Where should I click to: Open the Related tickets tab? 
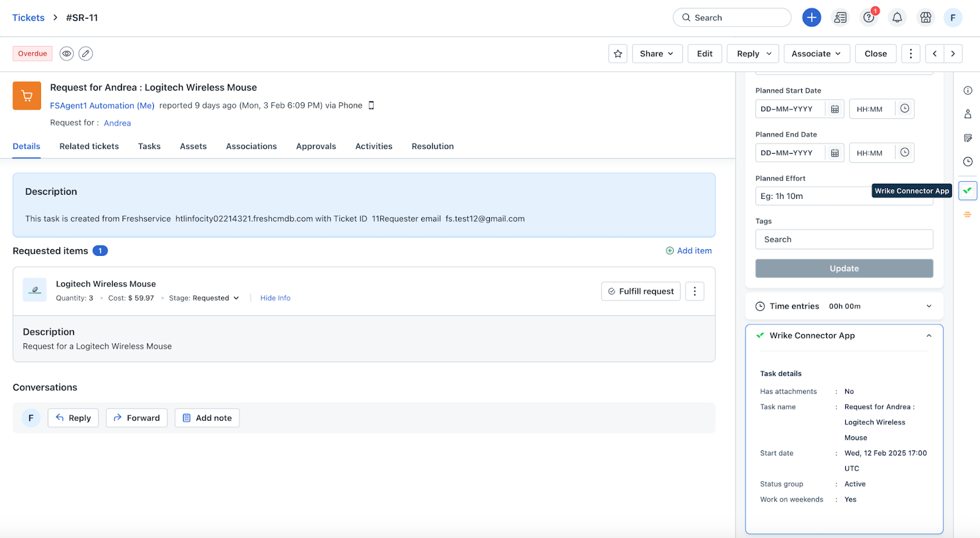(89, 146)
